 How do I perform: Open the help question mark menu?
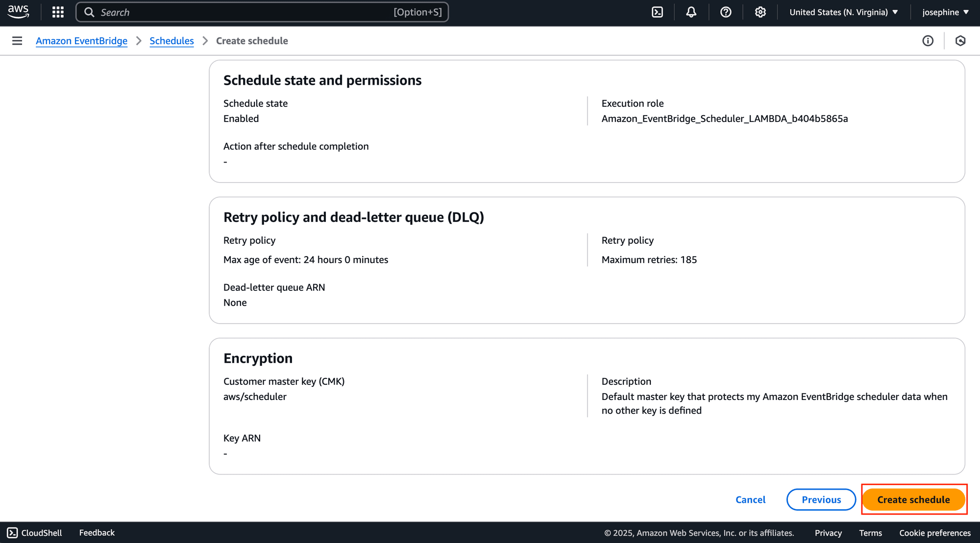(726, 12)
